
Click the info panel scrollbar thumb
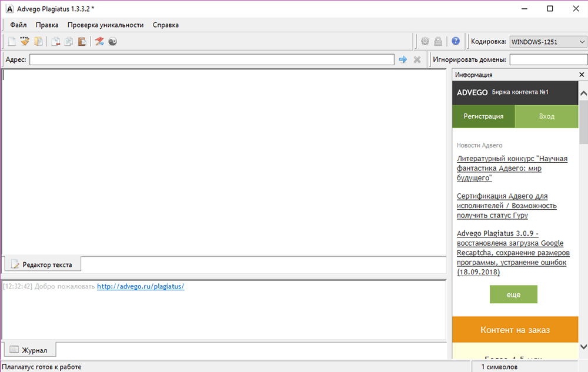583,122
